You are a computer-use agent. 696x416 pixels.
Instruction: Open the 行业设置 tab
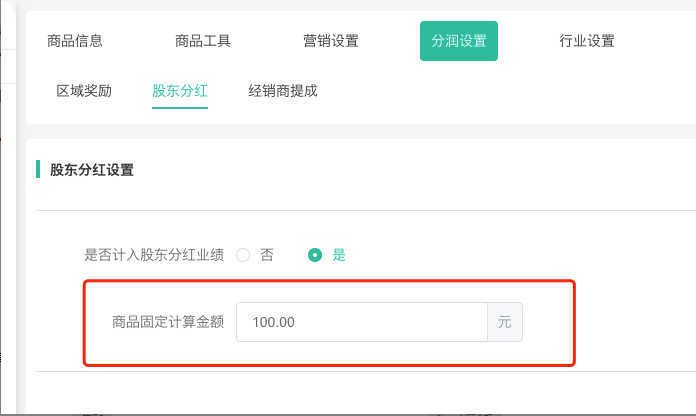pos(587,41)
